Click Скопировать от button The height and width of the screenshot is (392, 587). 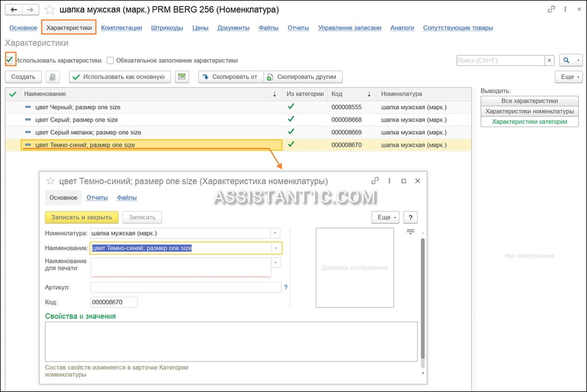[x=231, y=77]
